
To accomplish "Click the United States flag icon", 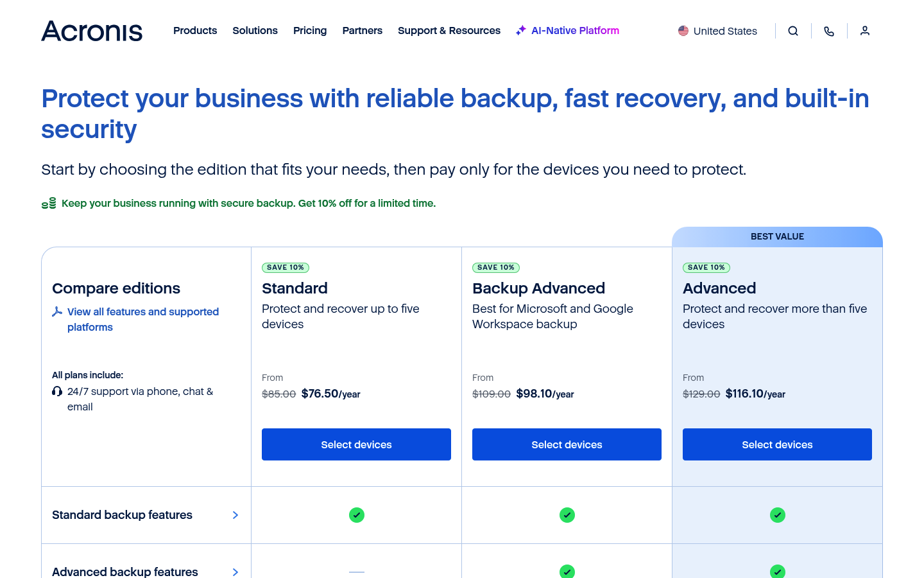I will click(683, 31).
